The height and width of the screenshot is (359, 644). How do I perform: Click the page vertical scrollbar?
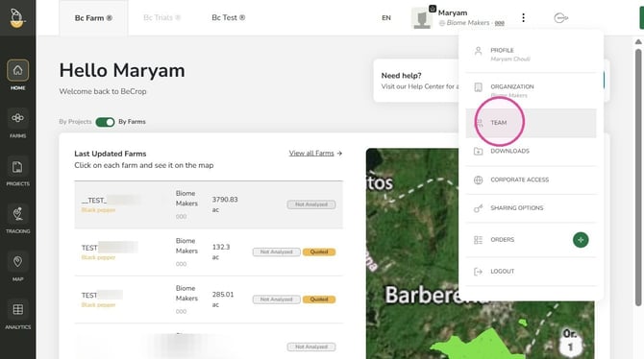[638, 178]
